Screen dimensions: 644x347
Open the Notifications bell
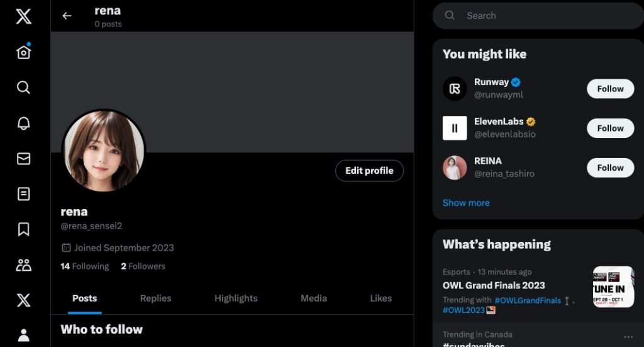(x=23, y=123)
